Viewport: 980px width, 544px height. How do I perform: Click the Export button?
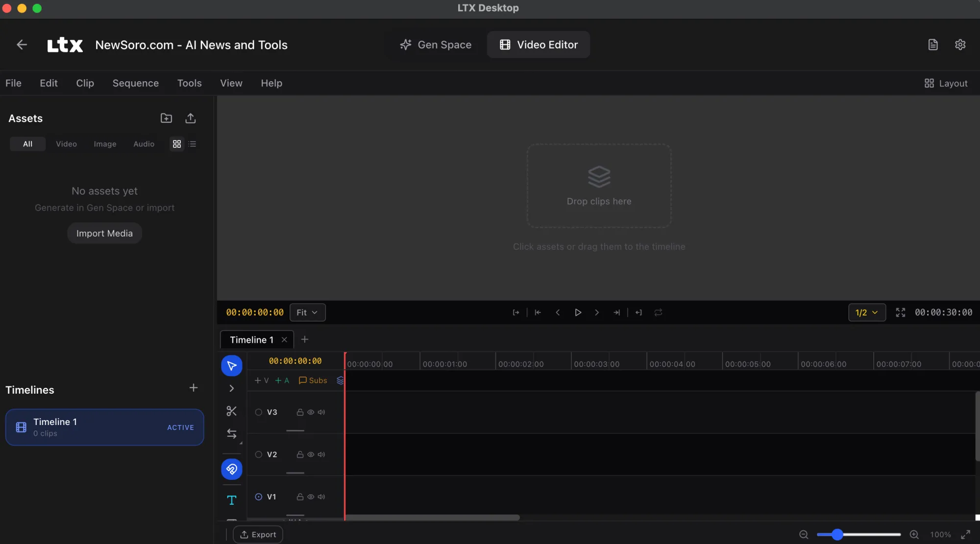pos(258,534)
